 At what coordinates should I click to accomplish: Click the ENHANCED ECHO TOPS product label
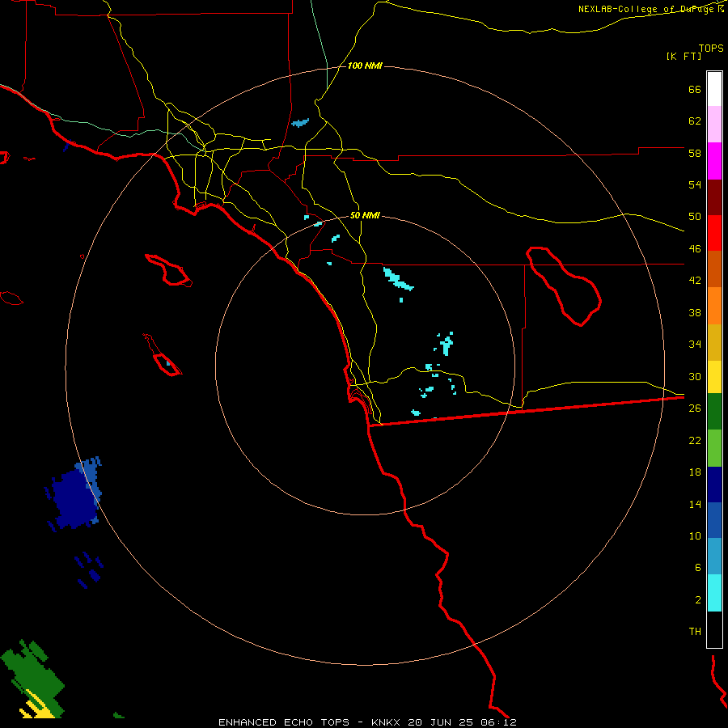pos(284,722)
